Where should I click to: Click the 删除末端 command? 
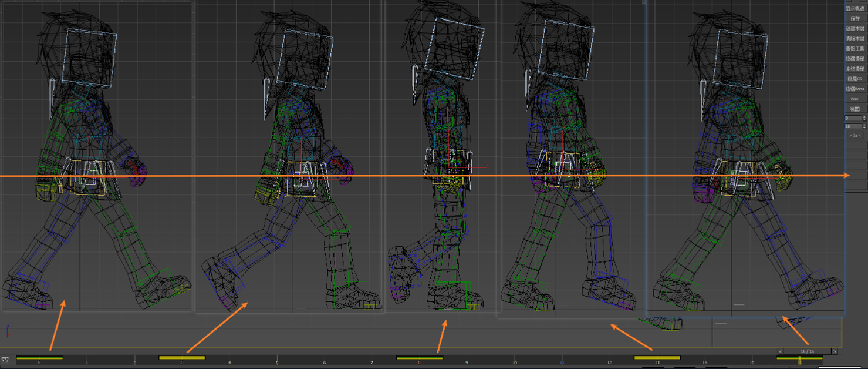point(855,39)
